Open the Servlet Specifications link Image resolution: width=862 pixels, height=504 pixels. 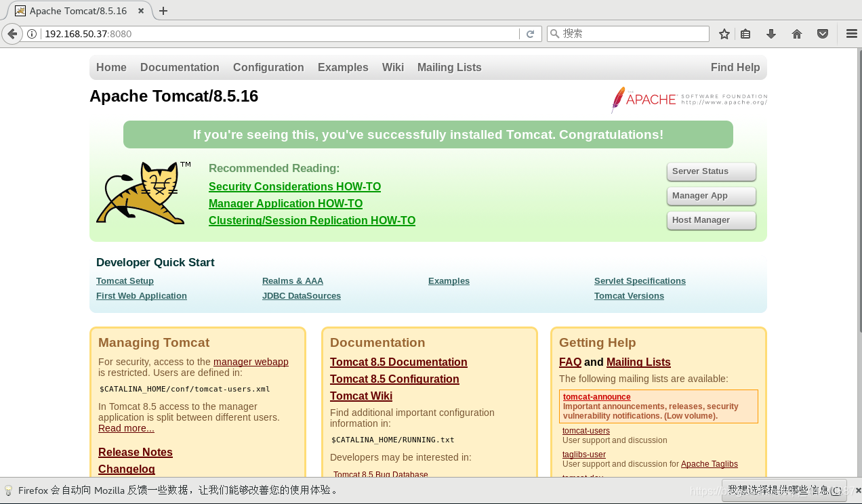tap(640, 280)
